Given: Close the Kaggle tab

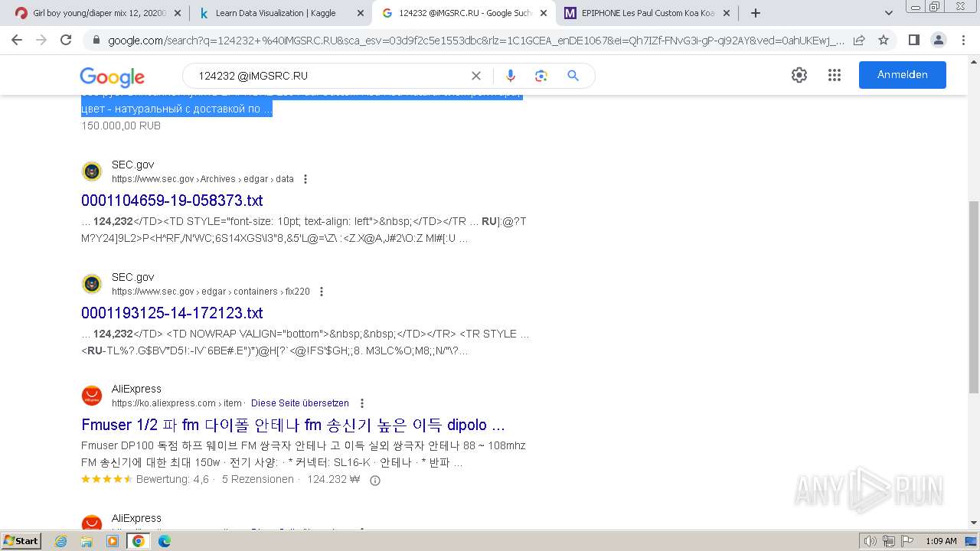Looking at the screenshot, I should pyautogui.click(x=360, y=13).
